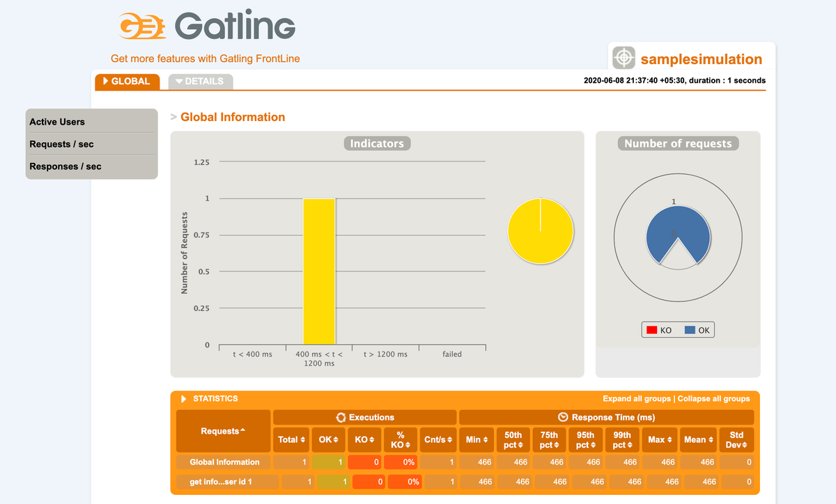Switch to the GLOBAL tab

tap(127, 81)
